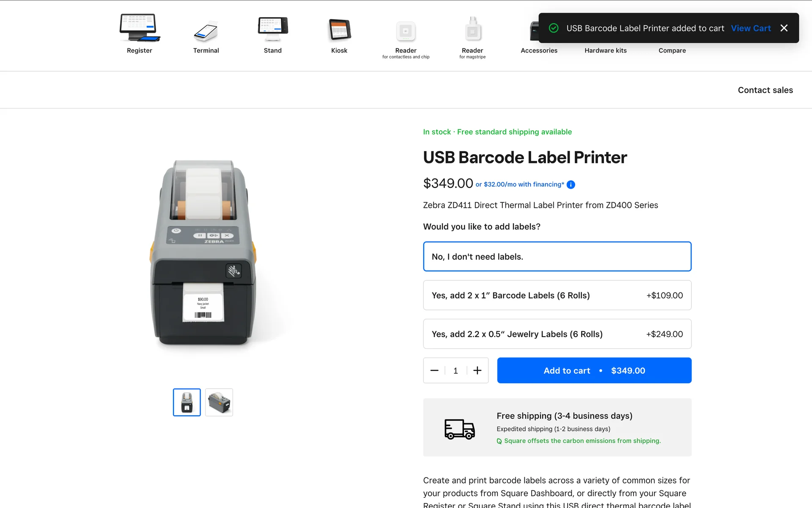Select "No, I don't need labels" option
This screenshot has height=508, width=812.
coord(557,257)
